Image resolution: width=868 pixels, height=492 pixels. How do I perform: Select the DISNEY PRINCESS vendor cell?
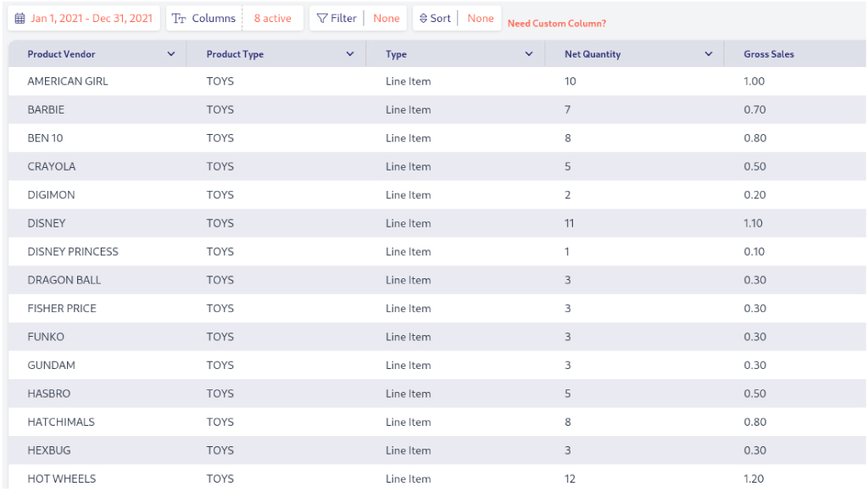[x=73, y=252]
